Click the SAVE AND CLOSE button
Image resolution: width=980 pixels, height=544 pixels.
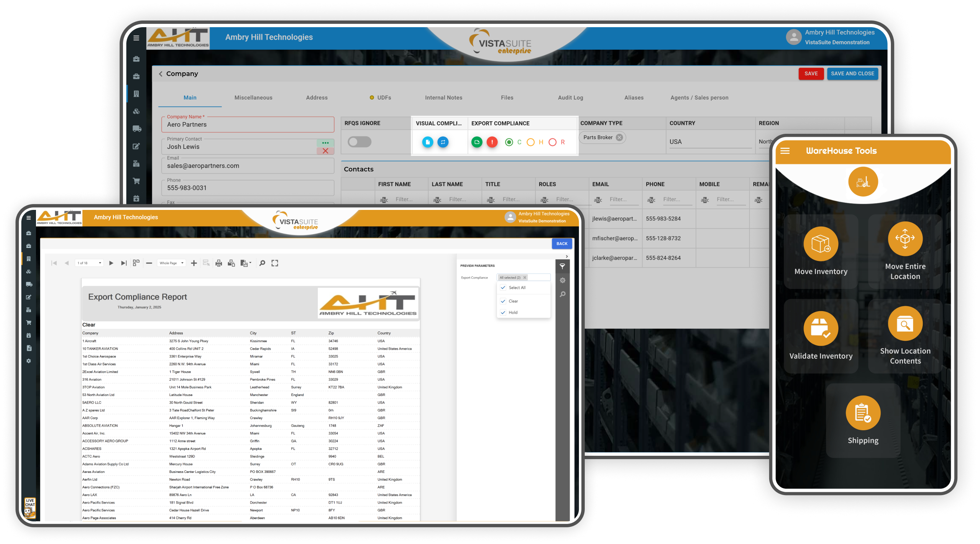(x=852, y=74)
